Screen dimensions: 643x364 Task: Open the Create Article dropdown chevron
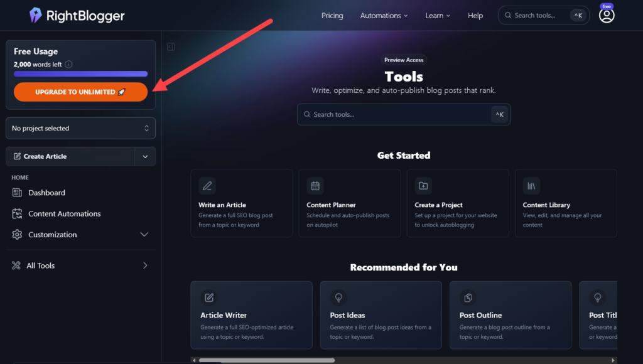[145, 156]
